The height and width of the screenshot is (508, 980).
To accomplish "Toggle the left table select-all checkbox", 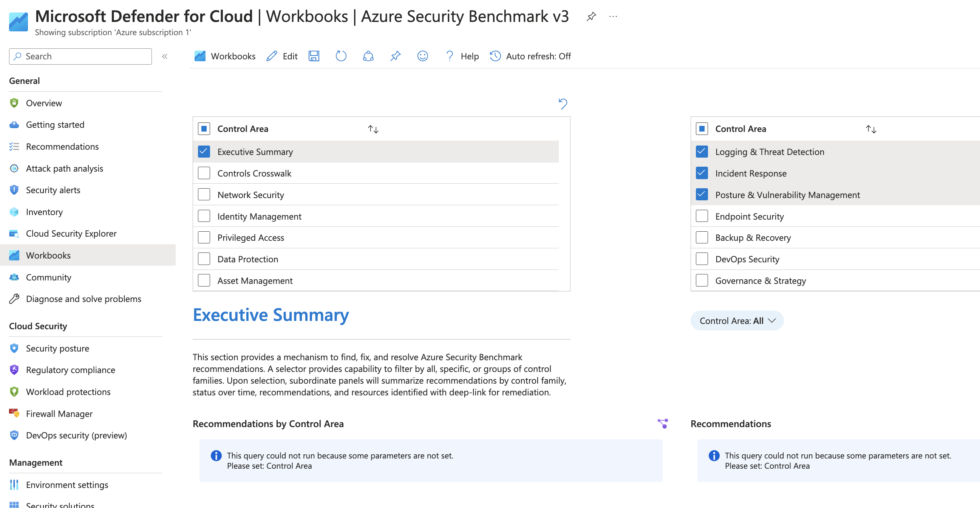I will pos(204,129).
